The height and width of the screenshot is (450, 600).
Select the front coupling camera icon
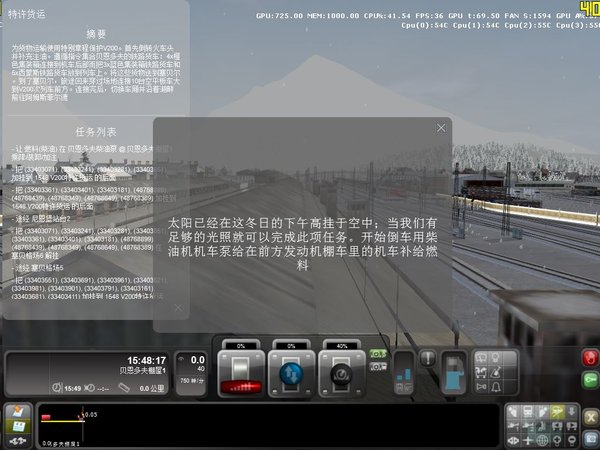tap(557, 426)
